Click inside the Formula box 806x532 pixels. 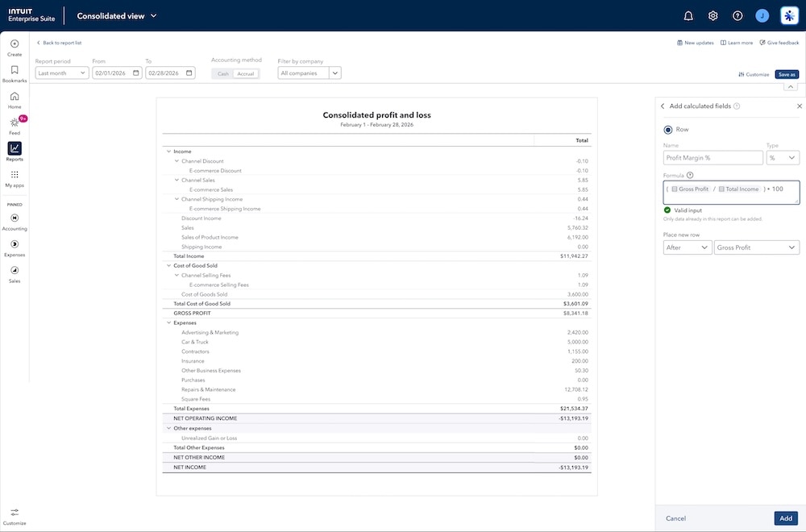tap(731, 192)
